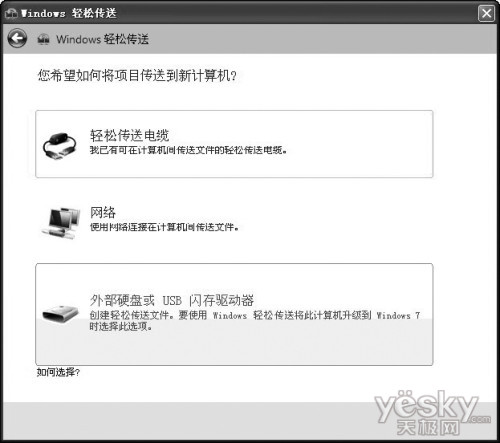
Task: Click the Windows 轻松传送 wizard header text
Action: click(x=102, y=39)
